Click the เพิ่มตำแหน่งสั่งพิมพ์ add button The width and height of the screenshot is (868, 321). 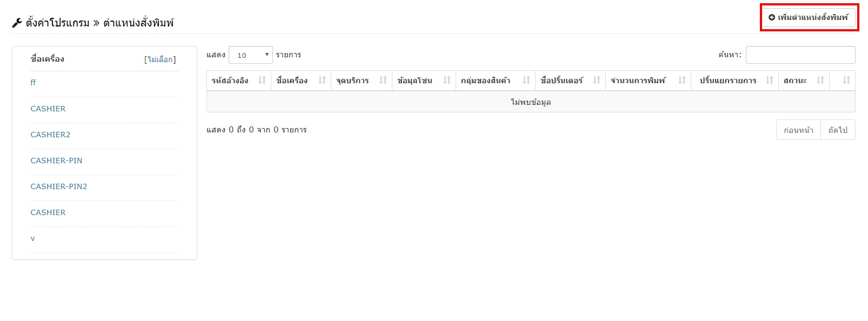point(809,17)
